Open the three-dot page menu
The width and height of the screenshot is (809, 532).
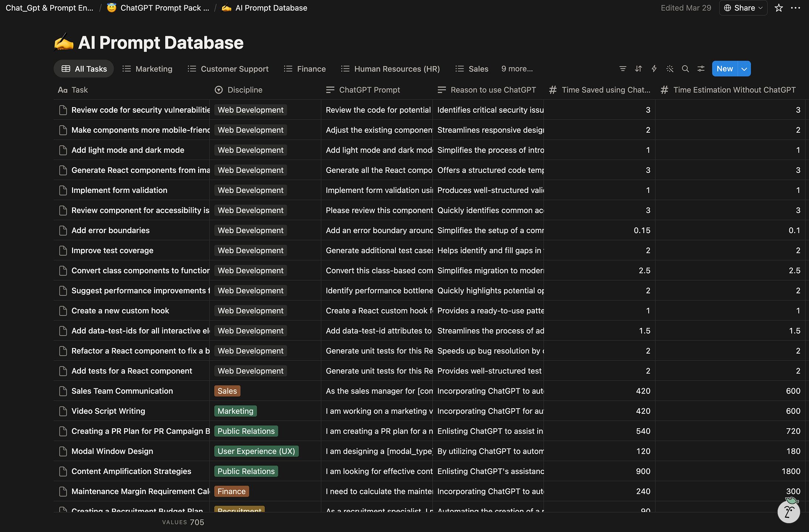795,8
